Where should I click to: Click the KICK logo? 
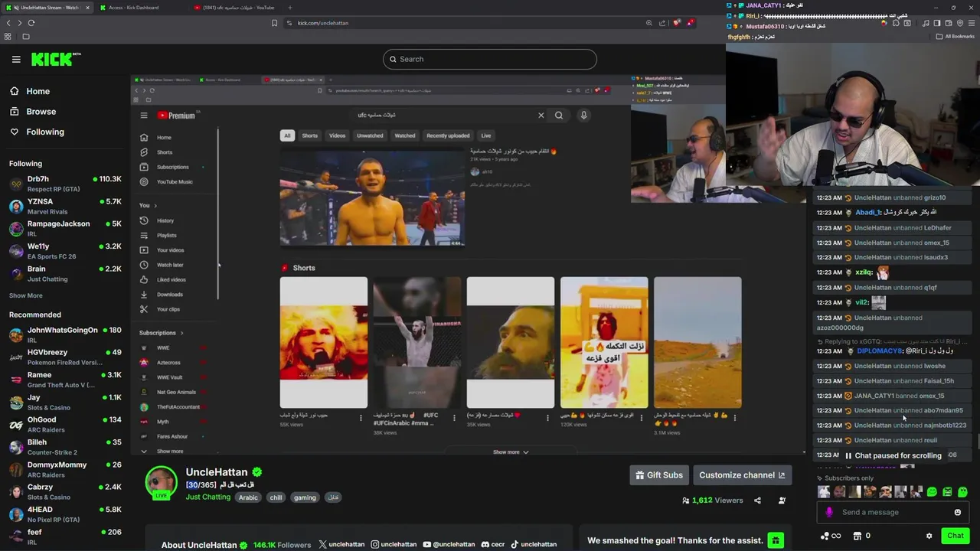(x=55, y=59)
